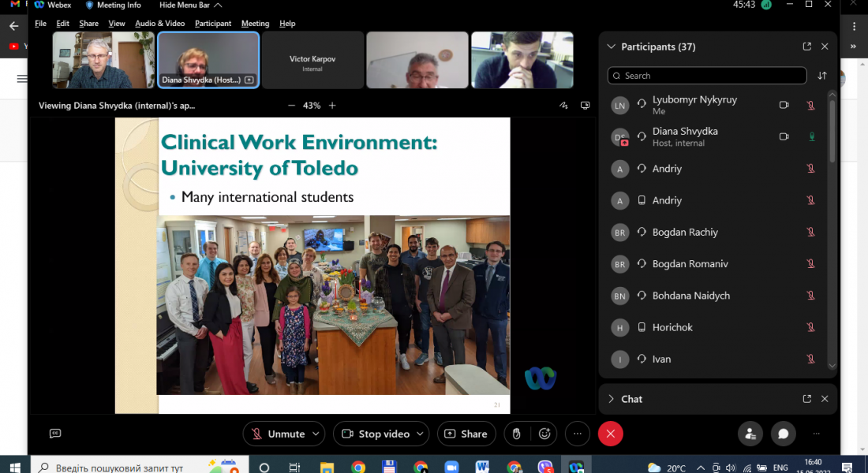This screenshot has width=868, height=473.
Task: Click the raise hand icon
Action: 516,434
